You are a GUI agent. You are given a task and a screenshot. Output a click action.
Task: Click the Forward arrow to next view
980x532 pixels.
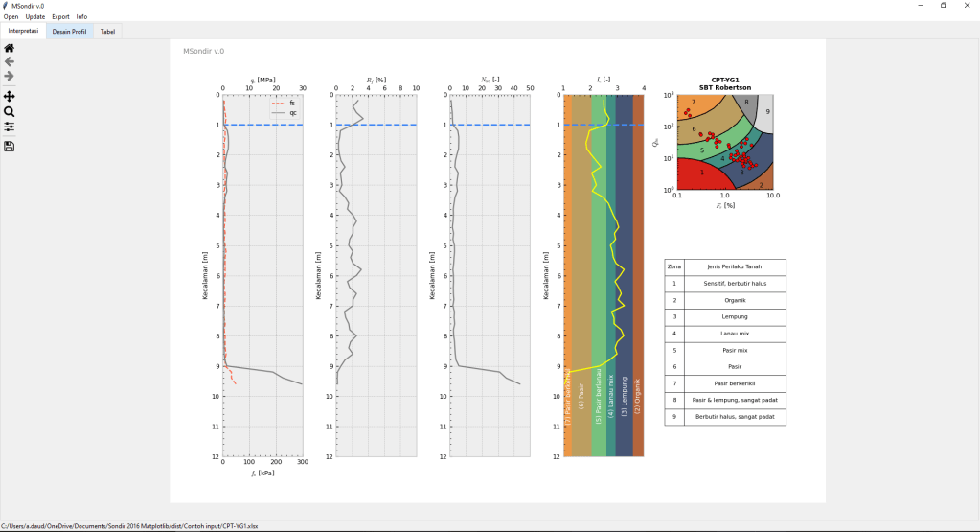pos(10,76)
